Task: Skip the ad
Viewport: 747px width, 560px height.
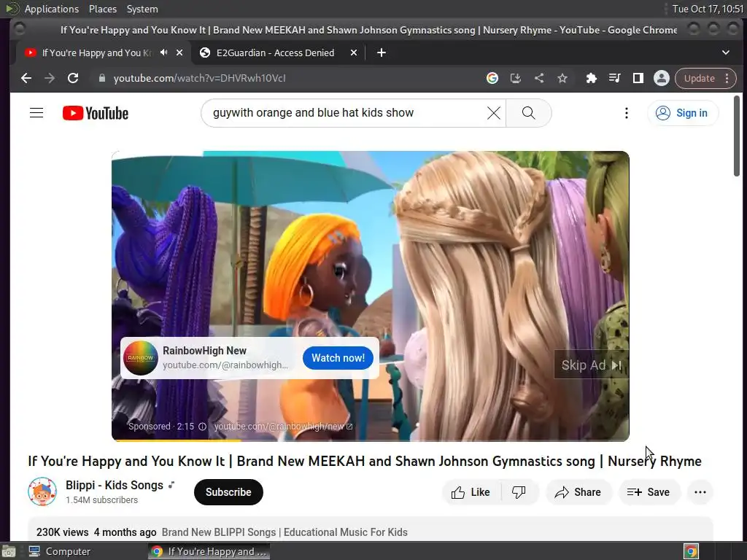Action: coord(591,365)
